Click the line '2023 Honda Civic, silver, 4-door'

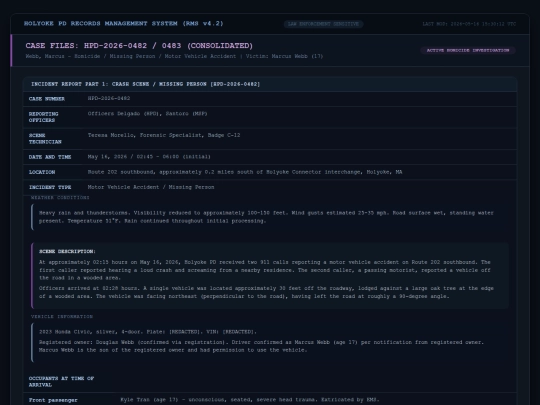[148, 332]
